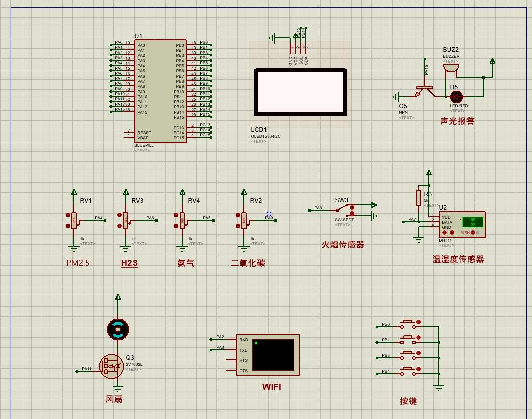Screen dimensions: 532x419
Task: Latch the PB0 push button red dot
Action: (x=418, y=322)
